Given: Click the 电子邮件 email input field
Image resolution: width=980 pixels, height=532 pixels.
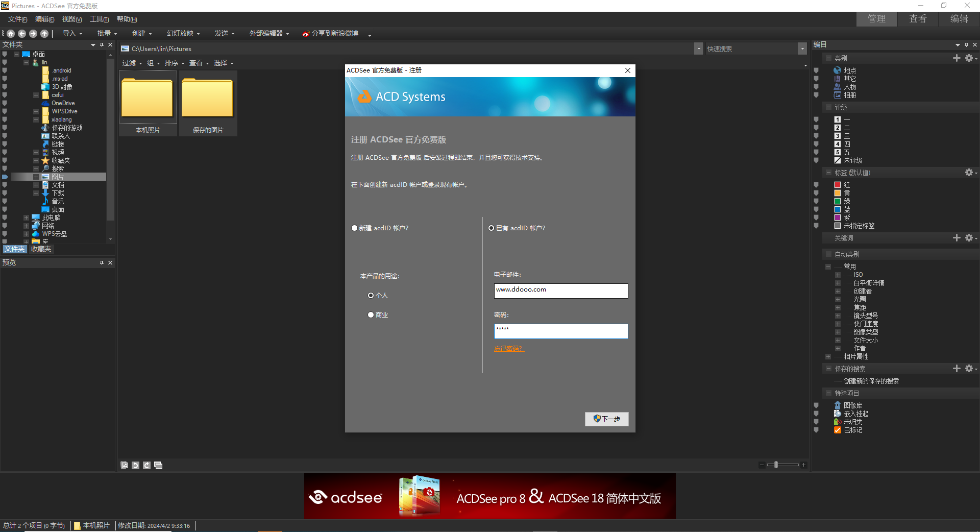Looking at the screenshot, I should tap(560, 291).
